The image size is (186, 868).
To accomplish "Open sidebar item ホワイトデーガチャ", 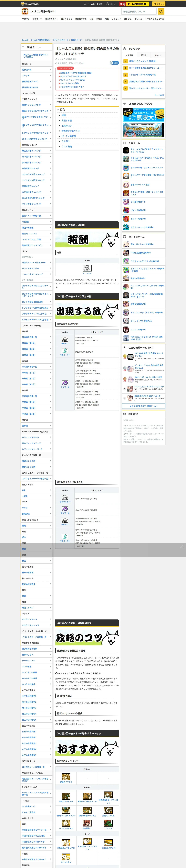I will (x=37, y=268).
